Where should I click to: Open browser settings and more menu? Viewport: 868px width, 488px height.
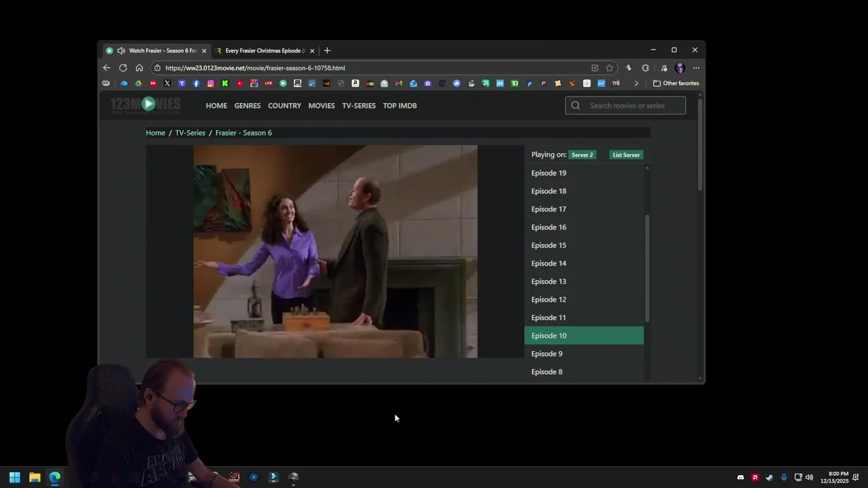tap(696, 68)
